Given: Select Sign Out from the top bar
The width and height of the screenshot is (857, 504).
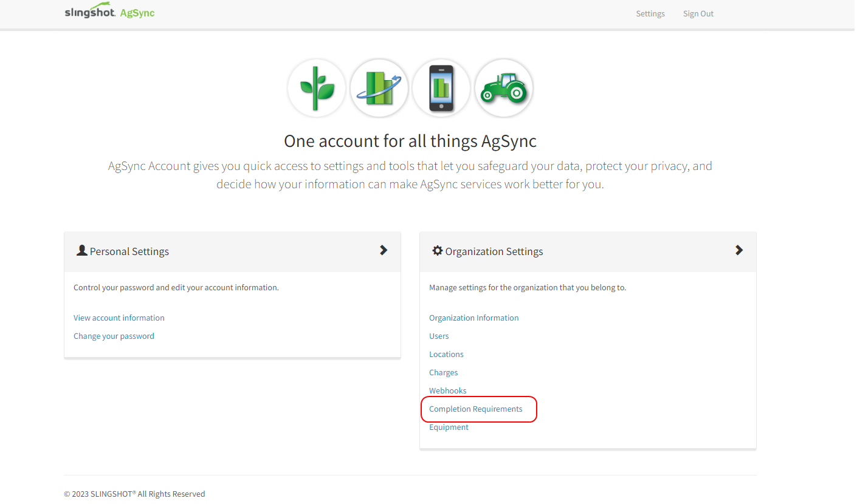Looking at the screenshot, I should click(698, 13).
